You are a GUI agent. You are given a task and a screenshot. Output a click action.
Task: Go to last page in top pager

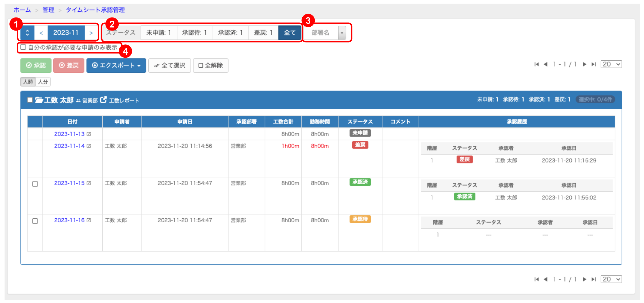(594, 64)
